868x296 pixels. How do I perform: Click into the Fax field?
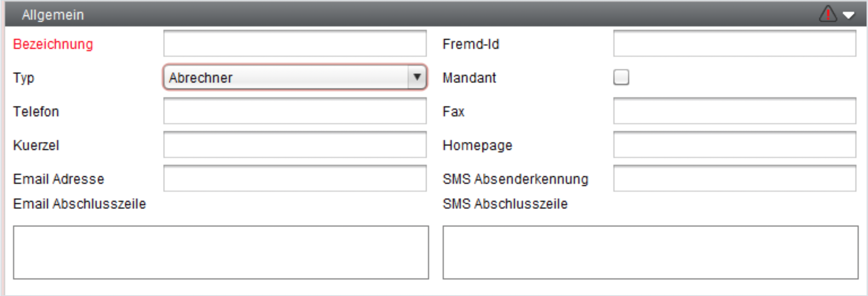click(734, 111)
